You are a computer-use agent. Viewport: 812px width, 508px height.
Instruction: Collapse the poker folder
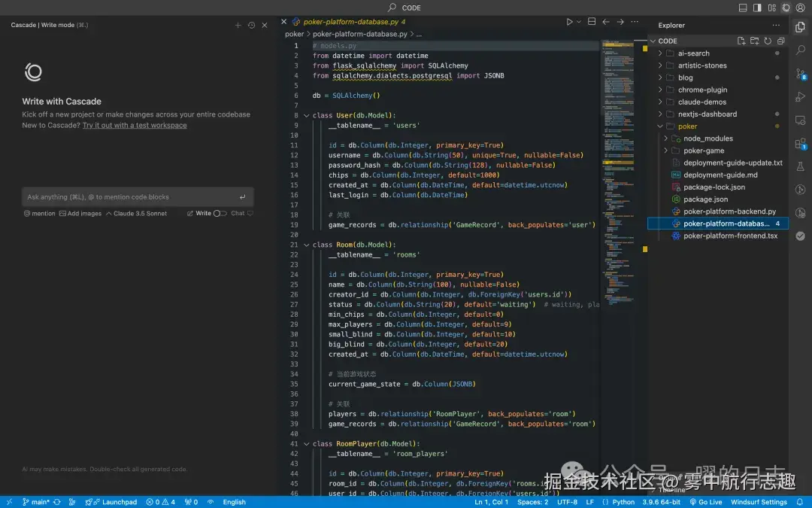pyautogui.click(x=687, y=126)
